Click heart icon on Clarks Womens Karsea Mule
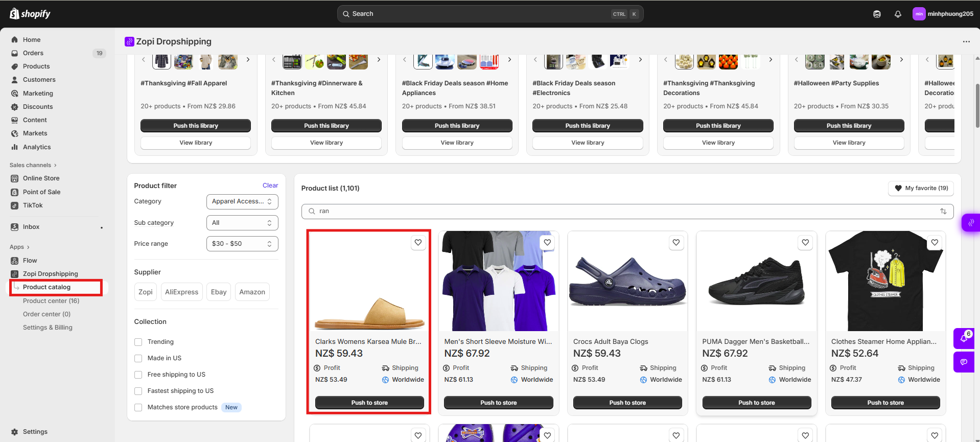Viewport: 980px width, 442px height. click(418, 243)
